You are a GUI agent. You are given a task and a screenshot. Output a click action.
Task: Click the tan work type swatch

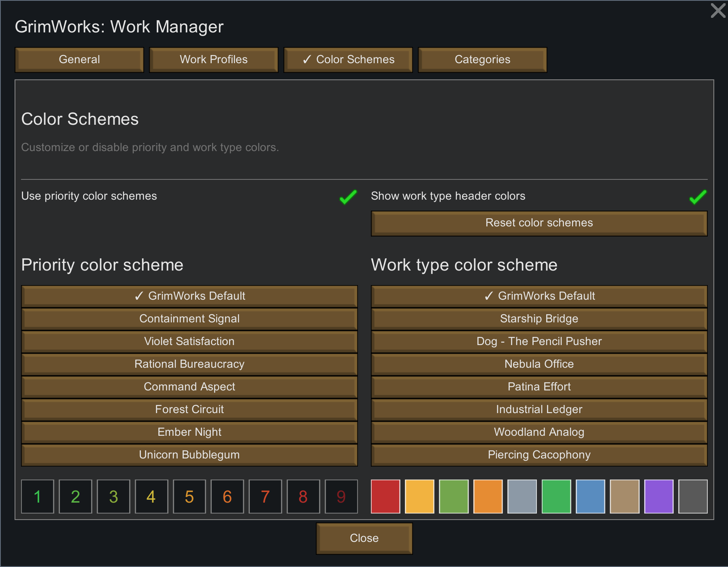[x=625, y=497]
